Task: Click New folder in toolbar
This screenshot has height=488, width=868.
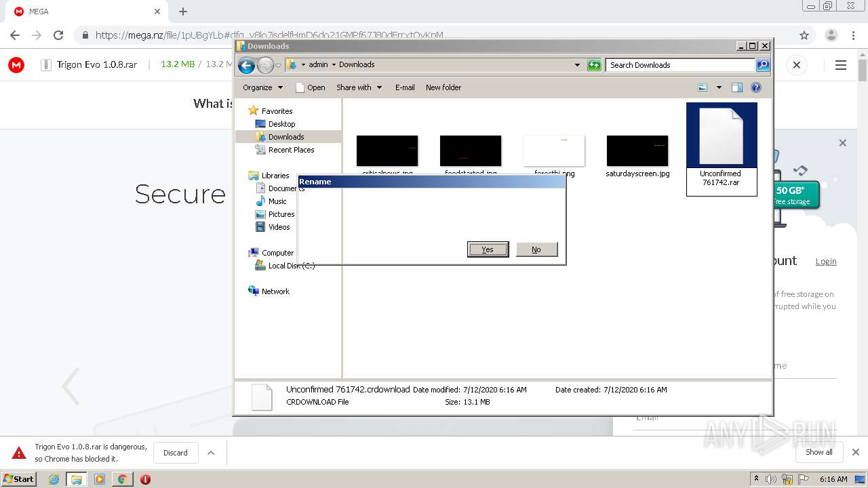Action: tap(443, 87)
